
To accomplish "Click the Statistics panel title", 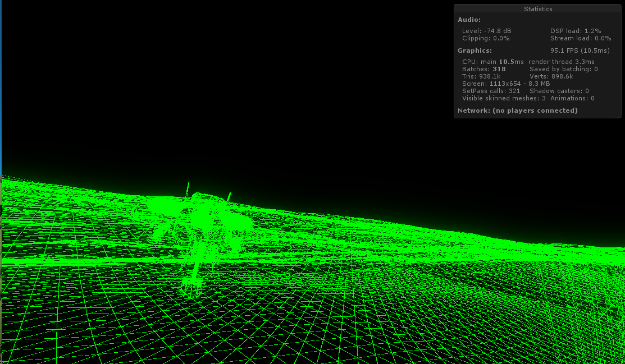I will [x=538, y=9].
